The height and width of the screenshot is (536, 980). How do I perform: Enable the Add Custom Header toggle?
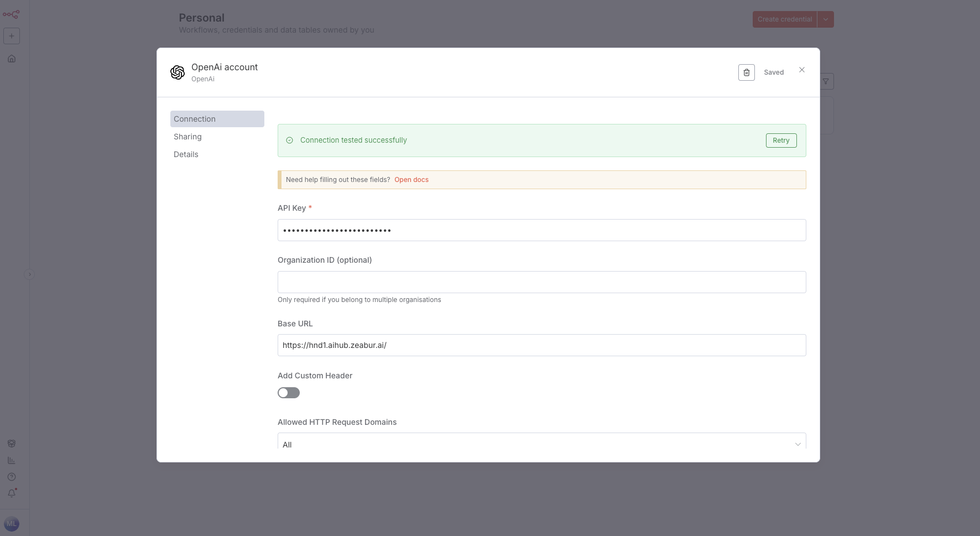pos(288,393)
